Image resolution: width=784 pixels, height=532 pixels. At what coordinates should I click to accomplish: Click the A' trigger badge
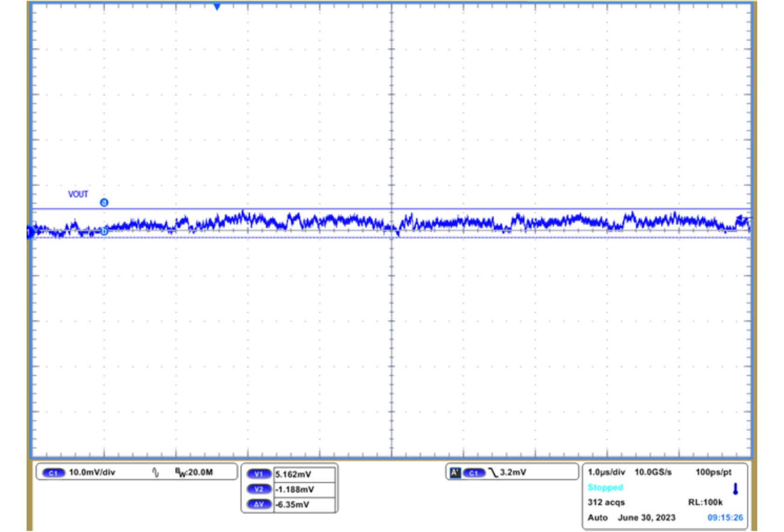pos(455,472)
